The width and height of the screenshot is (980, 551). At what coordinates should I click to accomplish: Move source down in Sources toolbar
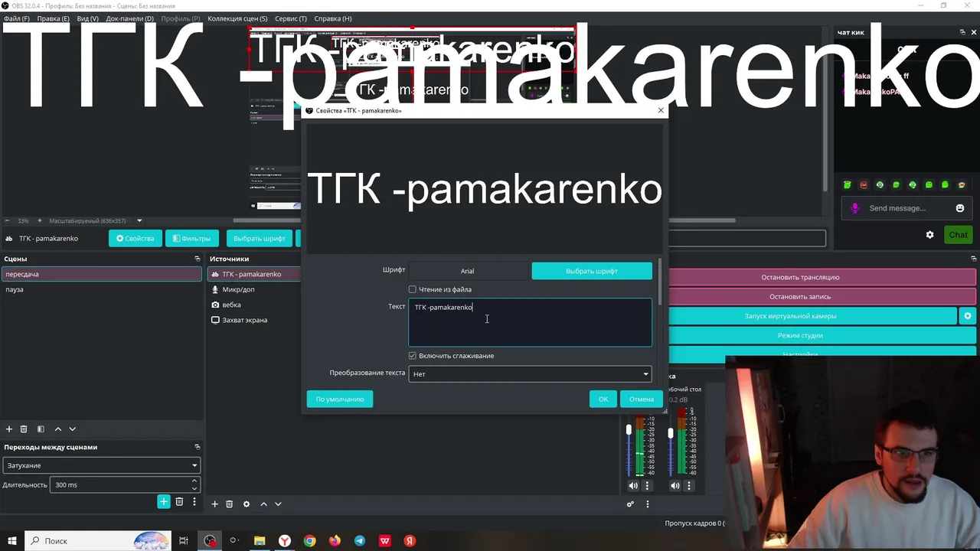click(x=278, y=504)
